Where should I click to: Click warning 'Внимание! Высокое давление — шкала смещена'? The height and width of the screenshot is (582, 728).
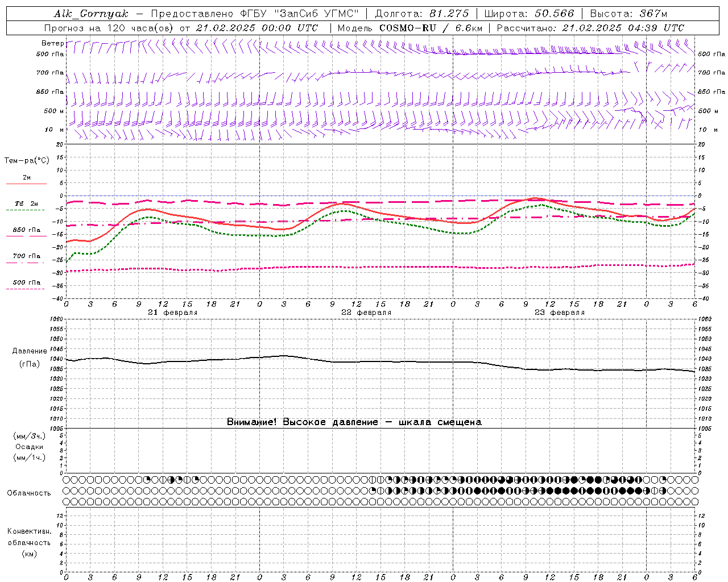354,422
